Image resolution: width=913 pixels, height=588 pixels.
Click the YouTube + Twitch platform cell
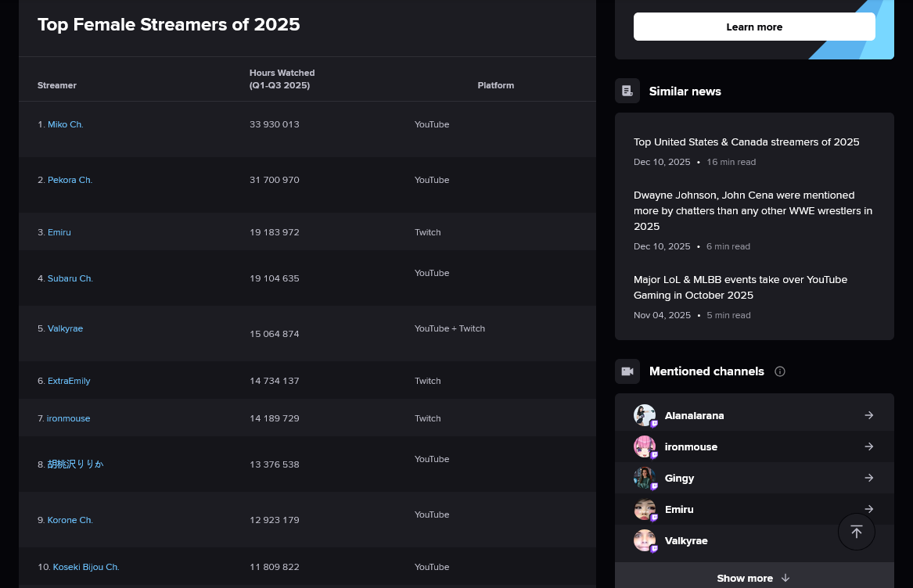tap(450, 328)
